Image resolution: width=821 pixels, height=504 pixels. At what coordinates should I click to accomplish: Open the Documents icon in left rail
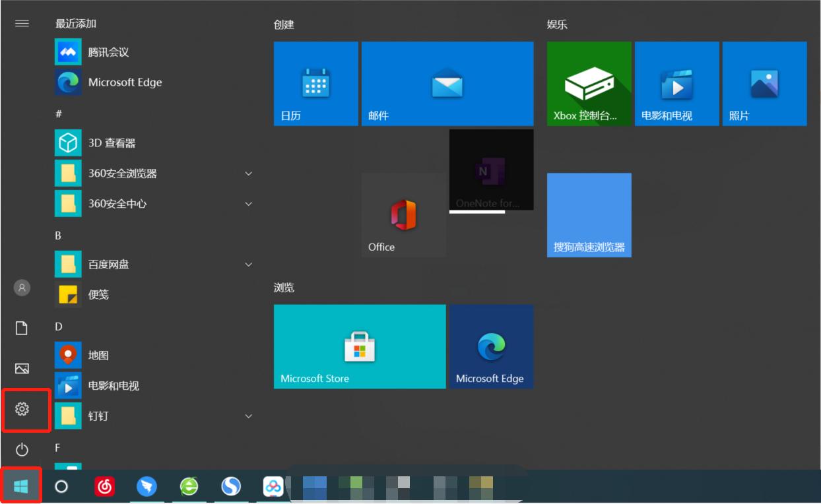coord(22,328)
